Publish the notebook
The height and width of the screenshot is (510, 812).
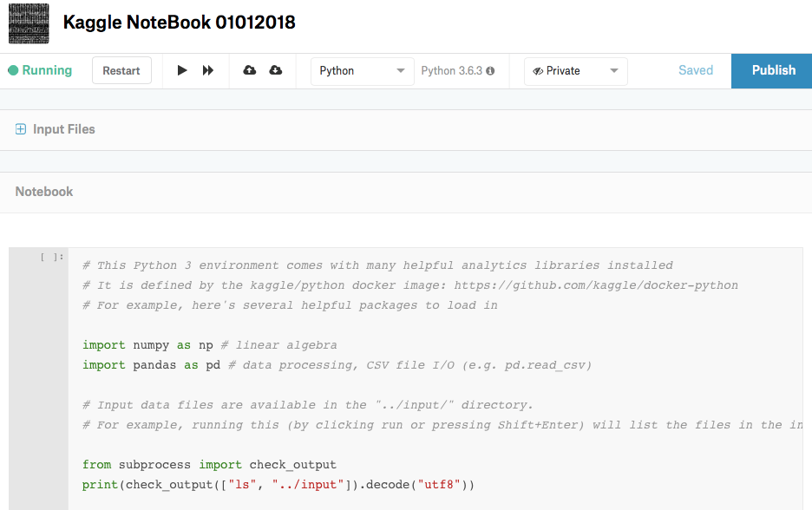click(772, 70)
